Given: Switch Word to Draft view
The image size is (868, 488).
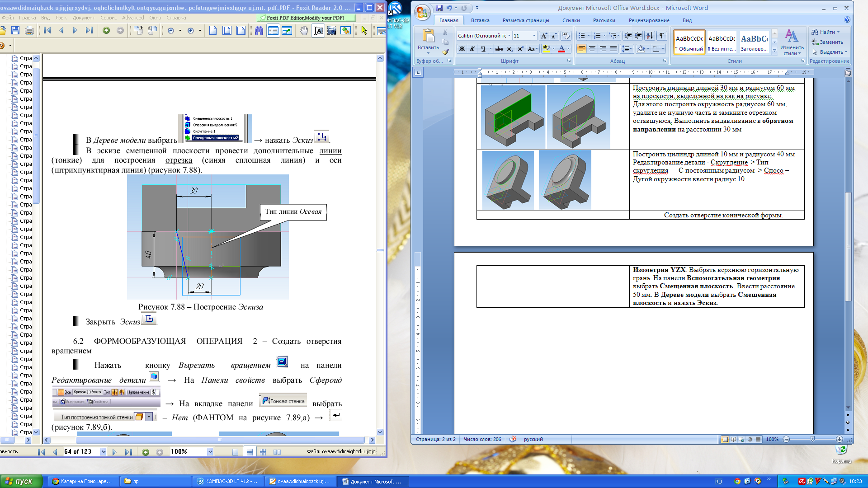Looking at the screenshot, I should tap(758, 439).
